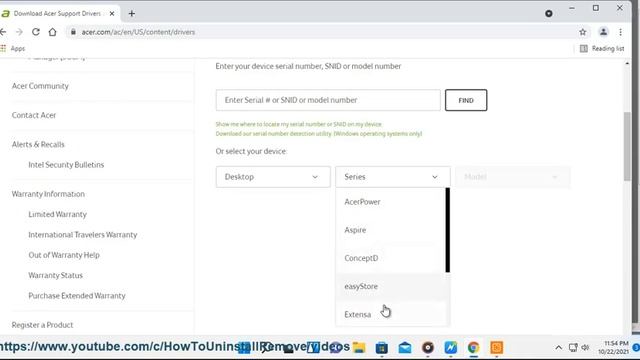Viewport: 640px width, 360px height.
Task: Expand the Desktop category dropdown
Action: coord(273,177)
